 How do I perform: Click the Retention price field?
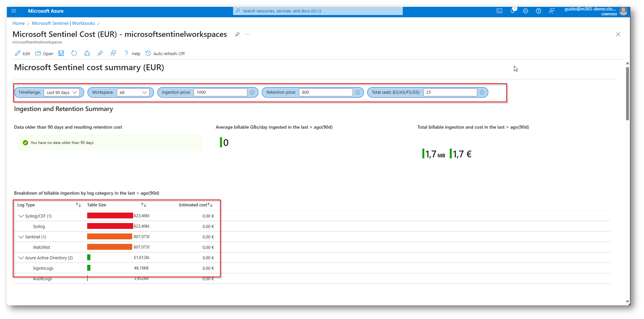pyautogui.click(x=326, y=92)
